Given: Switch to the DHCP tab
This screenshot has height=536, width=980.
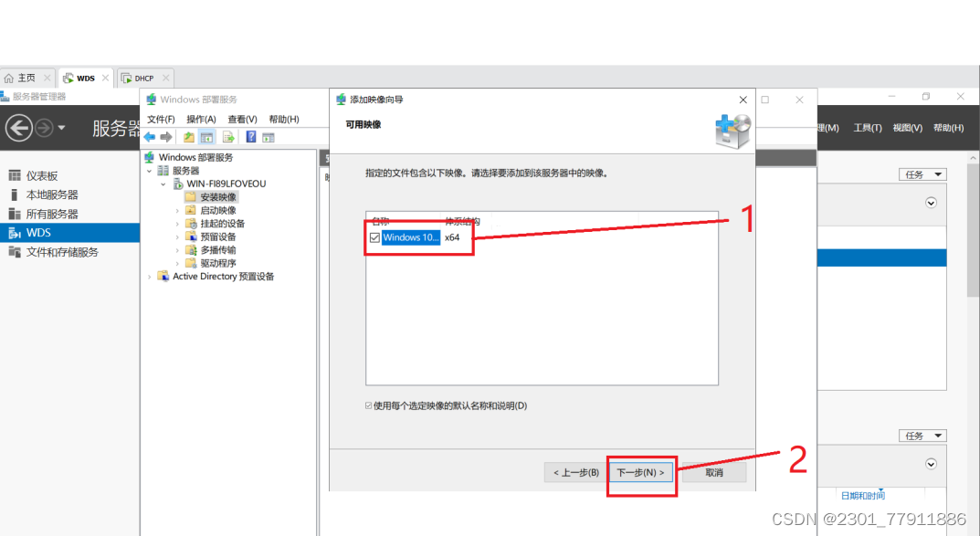Looking at the screenshot, I should tap(143, 79).
